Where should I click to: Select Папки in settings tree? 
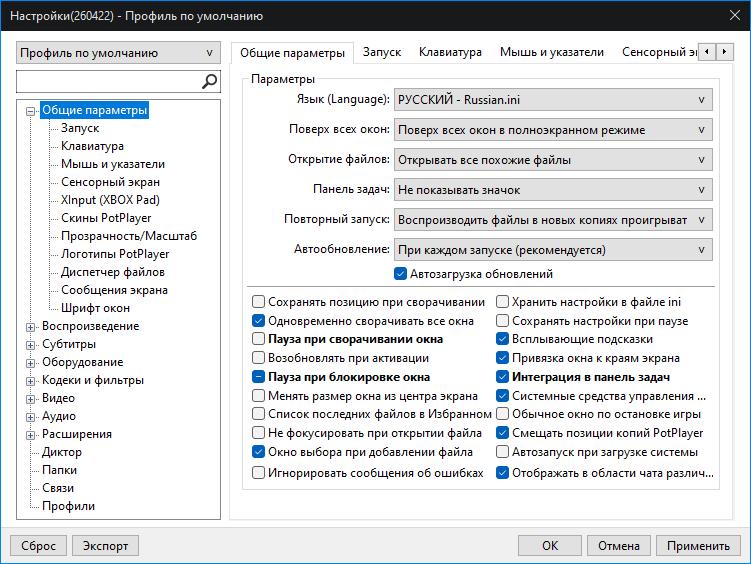59,470
